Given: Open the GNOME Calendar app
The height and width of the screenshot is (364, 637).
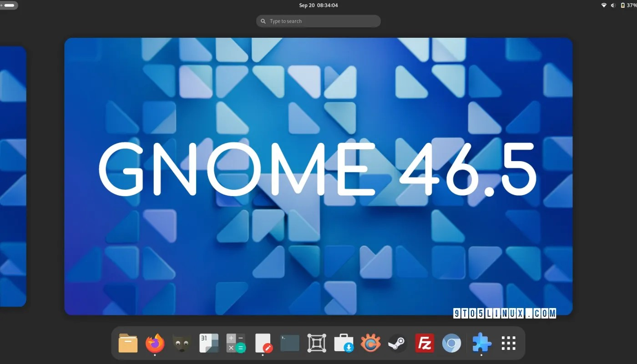Looking at the screenshot, I should tap(208, 343).
